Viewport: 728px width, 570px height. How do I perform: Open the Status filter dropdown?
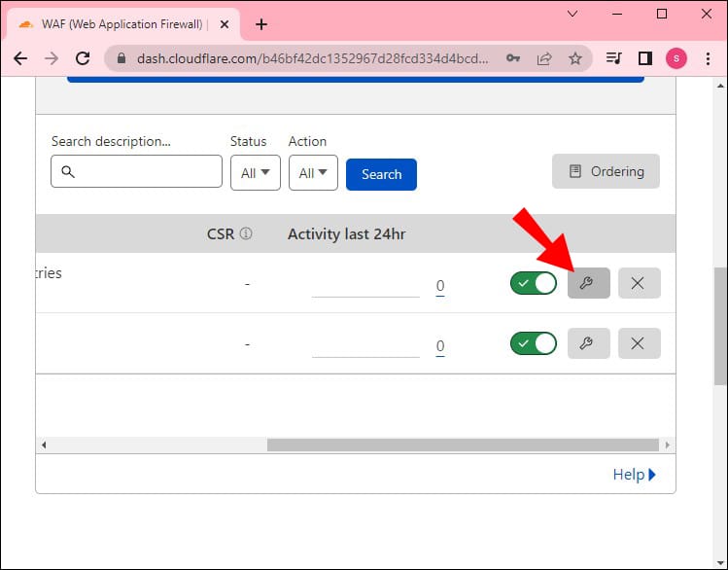click(x=255, y=173)
